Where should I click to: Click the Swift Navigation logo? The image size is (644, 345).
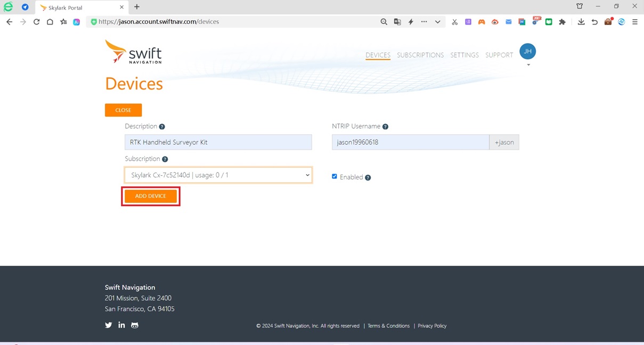(x=133, y=52)
